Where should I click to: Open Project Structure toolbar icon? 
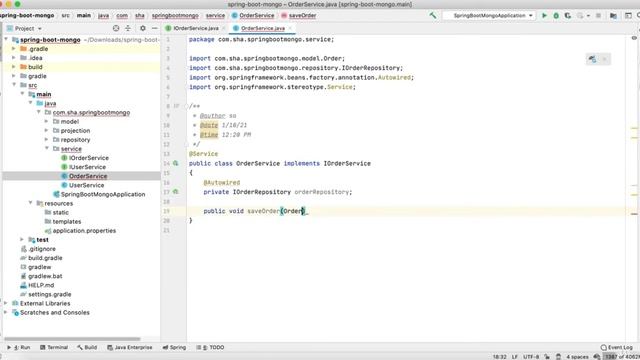(613, 16)
